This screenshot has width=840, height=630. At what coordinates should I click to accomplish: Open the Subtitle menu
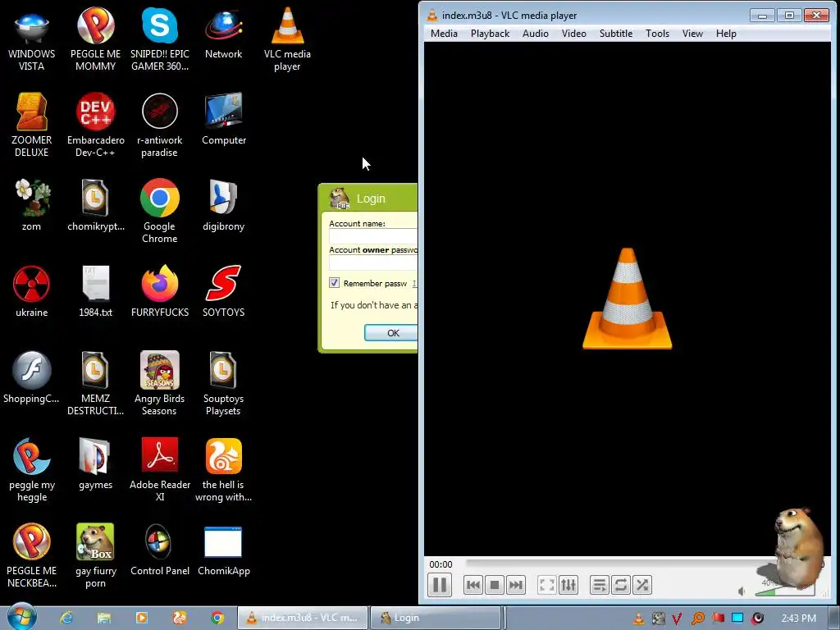pos(615,33)
